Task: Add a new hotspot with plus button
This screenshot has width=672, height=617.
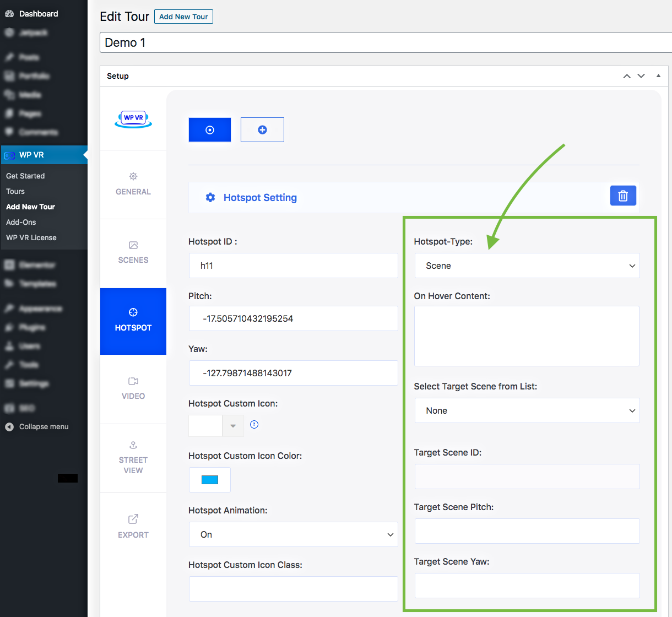Action: [262, 130]
